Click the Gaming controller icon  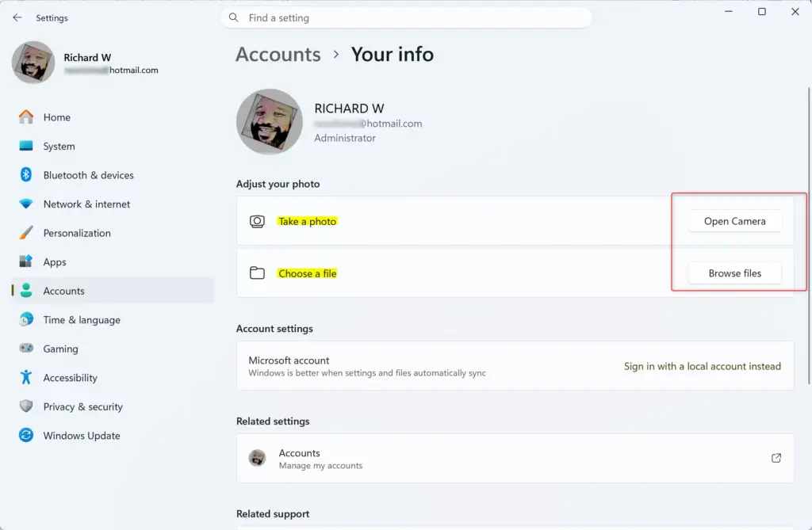pos(26,349)
